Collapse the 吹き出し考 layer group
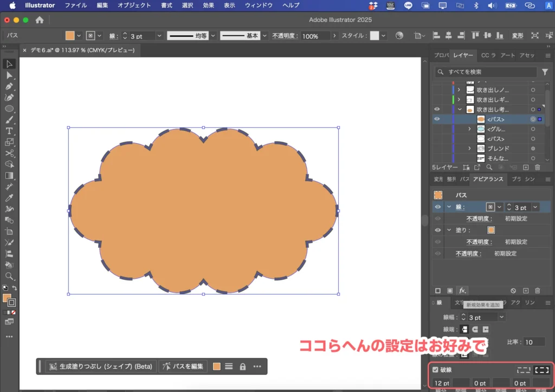555x392 pixels. coord(459,108)
